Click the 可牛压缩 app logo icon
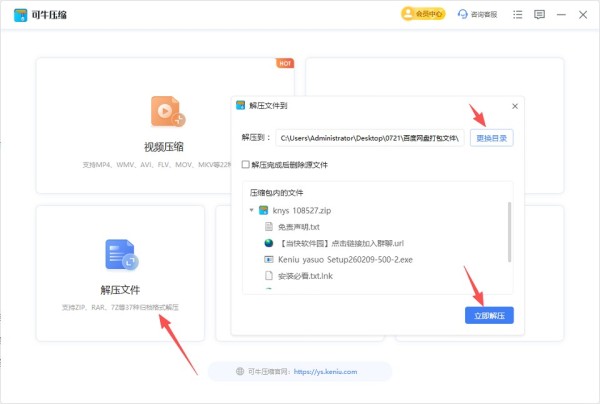The width and height of the screenshot is (600, 404). tap(21, 15)
